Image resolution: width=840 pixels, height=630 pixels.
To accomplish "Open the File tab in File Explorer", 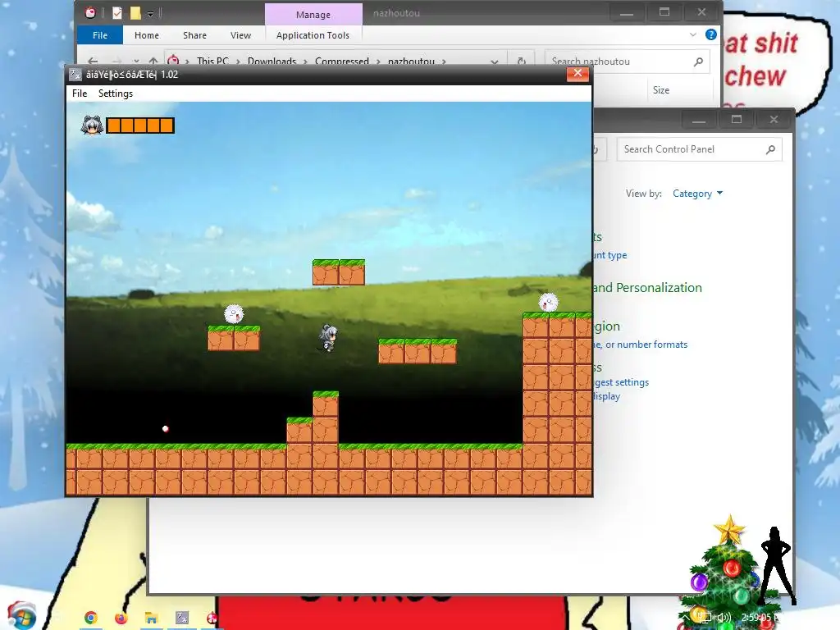I will (x=99, y=35).
